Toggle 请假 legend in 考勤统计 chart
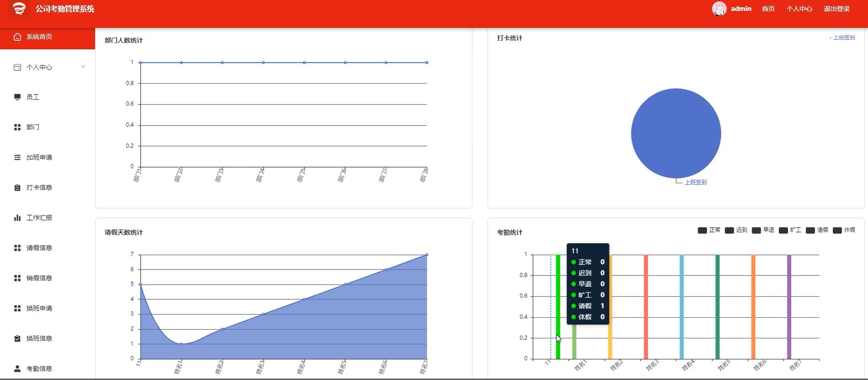This screenshot has height=380, width=868. (817, 230)
